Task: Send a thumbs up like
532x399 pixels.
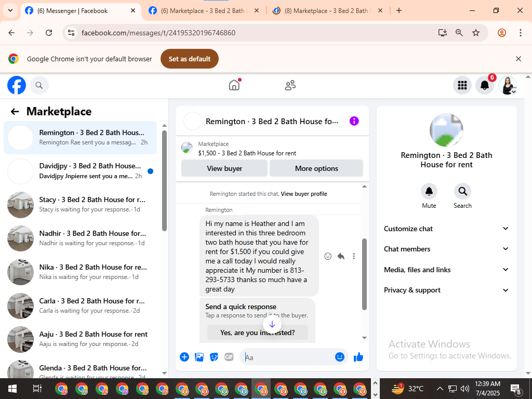Action: click(358, 357)
